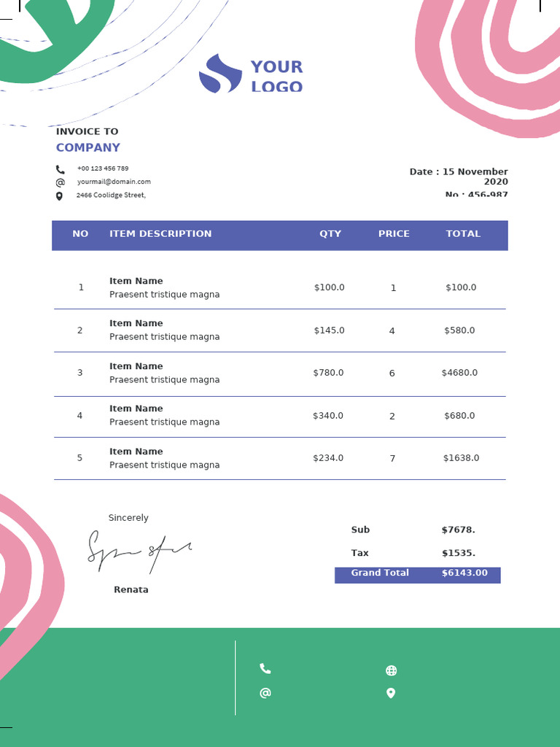
Task: Click the phone icon under COMPANY
Action: tap(60, 169)
